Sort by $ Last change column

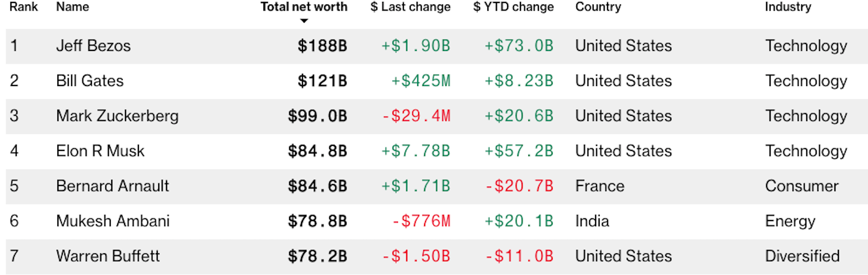[410, 7]
